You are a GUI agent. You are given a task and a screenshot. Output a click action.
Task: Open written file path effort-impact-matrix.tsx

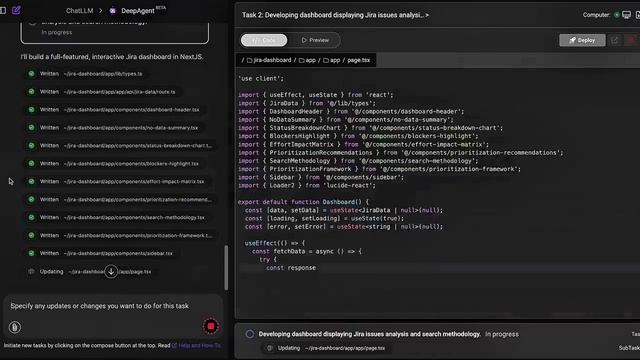pos(134,182)
